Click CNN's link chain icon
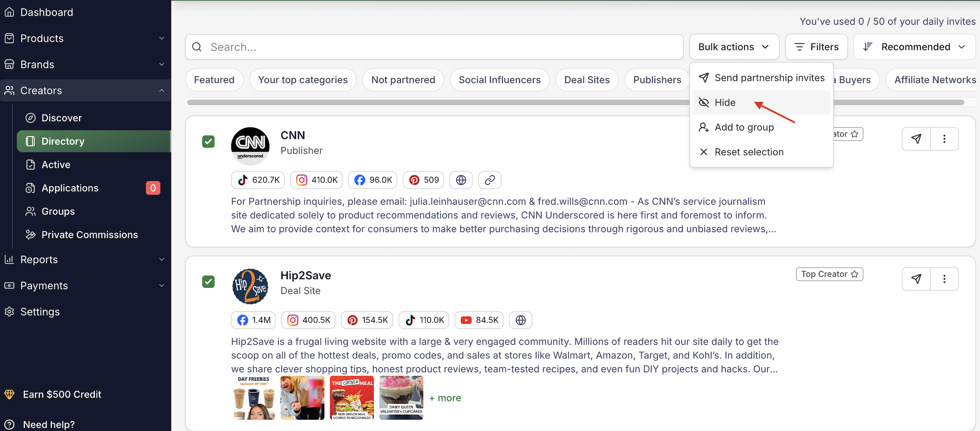Viewport: 980px width, 431px height. click(x=489, y=180)
